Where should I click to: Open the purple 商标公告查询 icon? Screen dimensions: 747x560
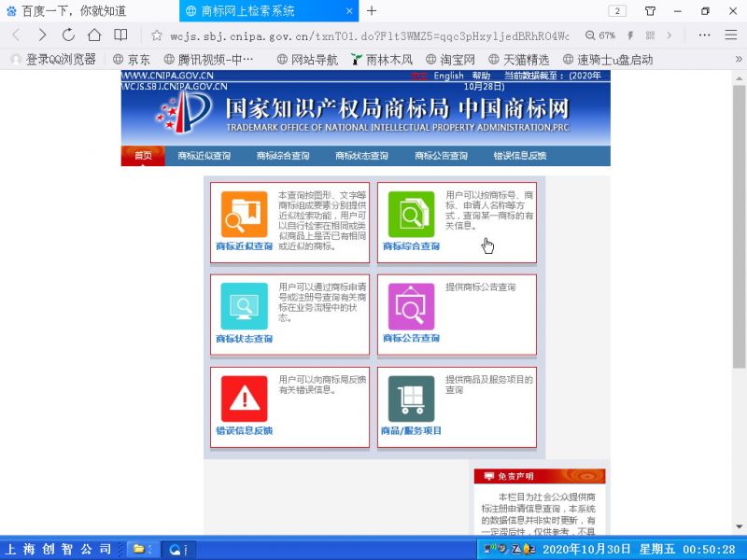pyautogui.click(x=411, y=305)
